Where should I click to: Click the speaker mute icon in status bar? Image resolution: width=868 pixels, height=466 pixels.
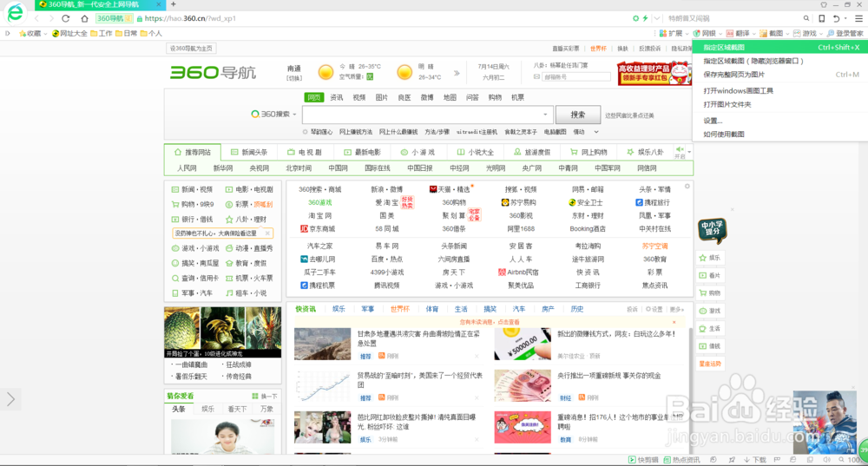coord(826,460)
